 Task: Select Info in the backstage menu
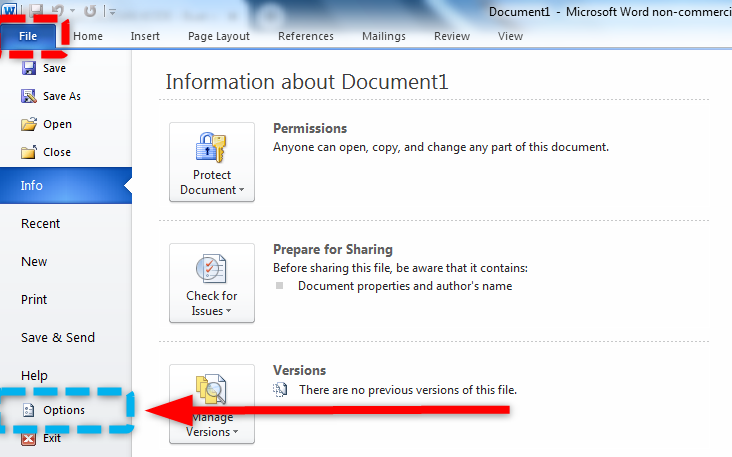point(66,185)
